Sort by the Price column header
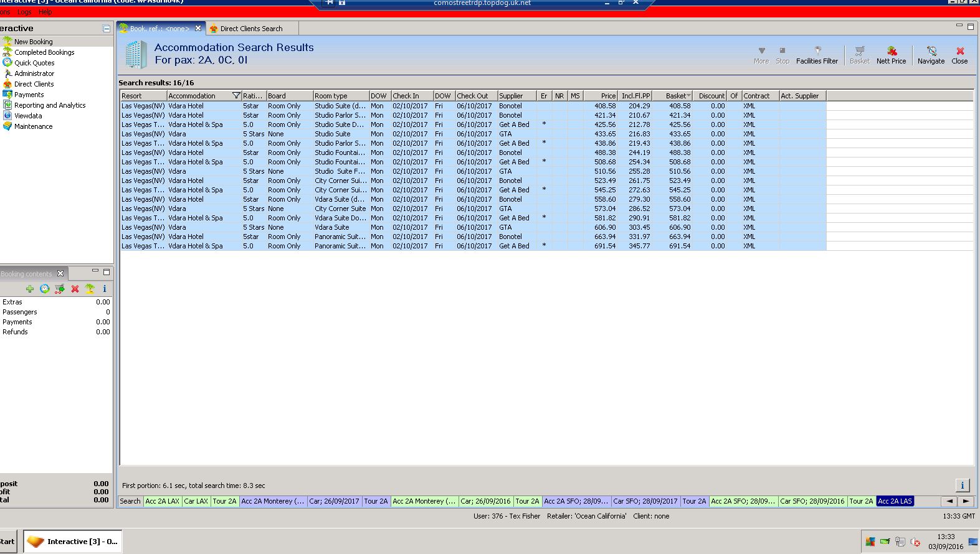Screen dimensions: 980x554 (x=601, y=96)
